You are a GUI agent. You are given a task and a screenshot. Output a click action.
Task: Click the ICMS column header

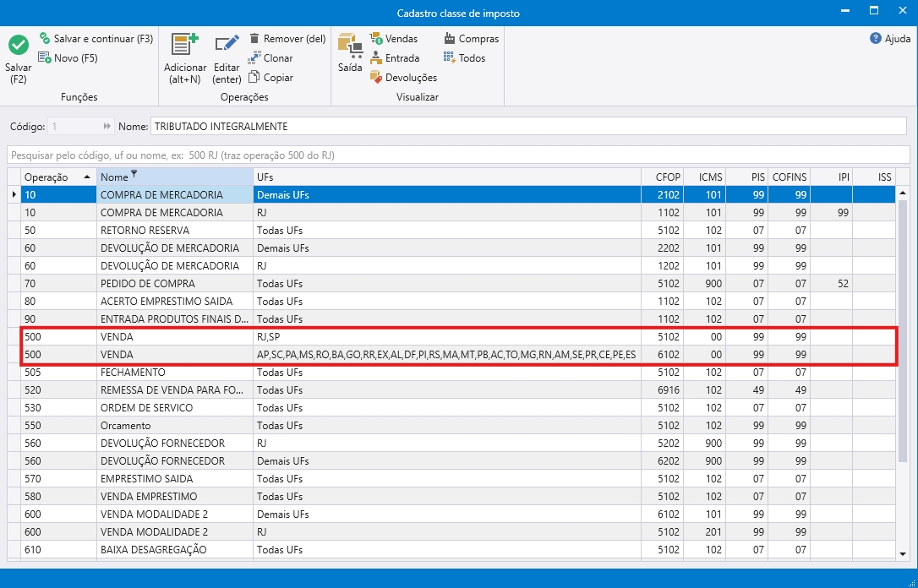pos(704,177)
